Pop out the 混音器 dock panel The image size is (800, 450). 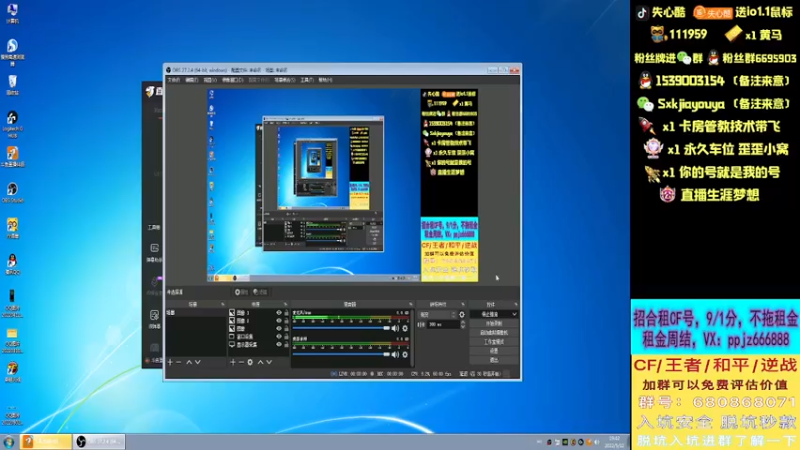tap(411, 304)
